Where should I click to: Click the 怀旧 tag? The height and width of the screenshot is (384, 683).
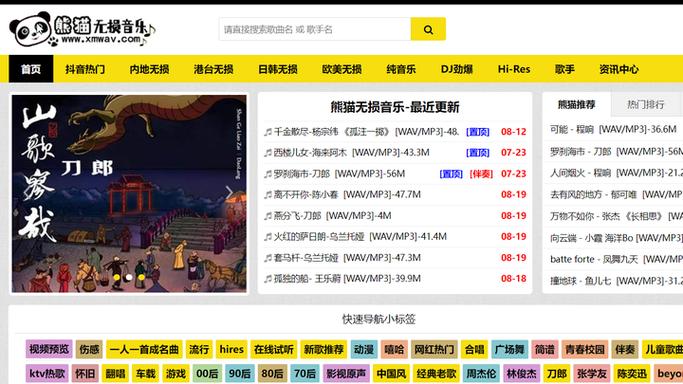point(85,374)
